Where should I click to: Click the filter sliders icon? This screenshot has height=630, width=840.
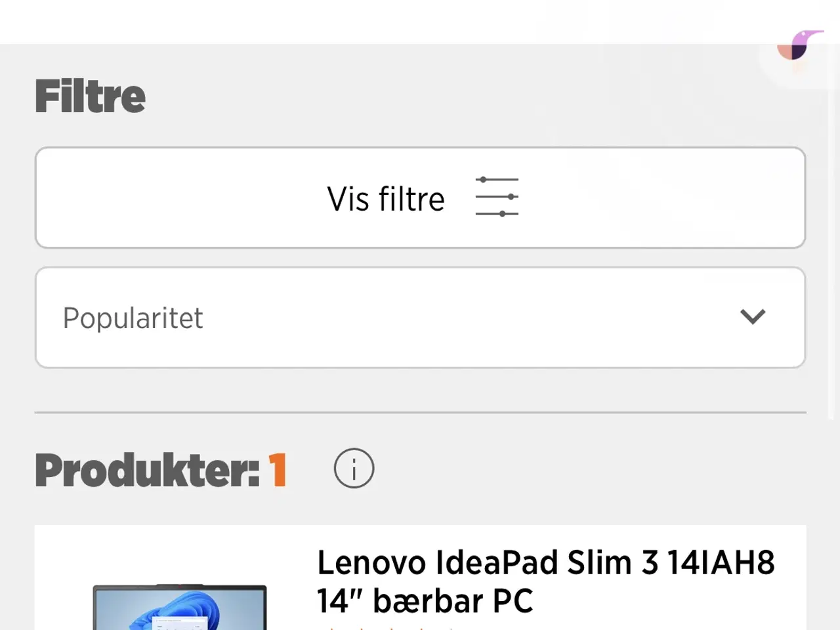(x=497, y=197)
